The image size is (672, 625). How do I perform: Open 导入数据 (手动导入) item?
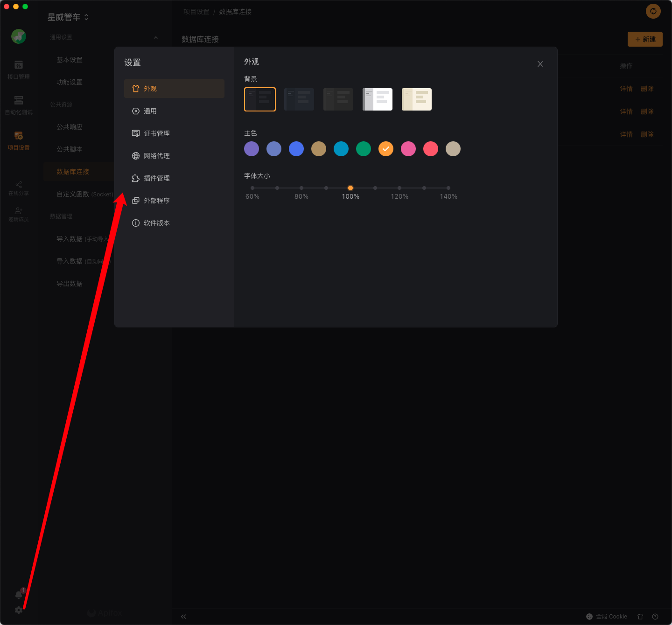click(82, 239)
